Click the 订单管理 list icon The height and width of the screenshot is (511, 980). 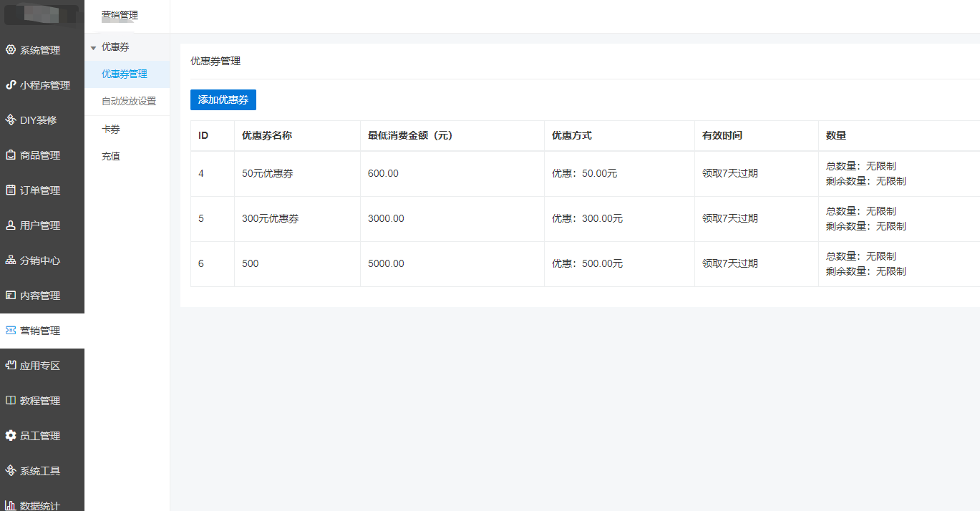point(11,190)
